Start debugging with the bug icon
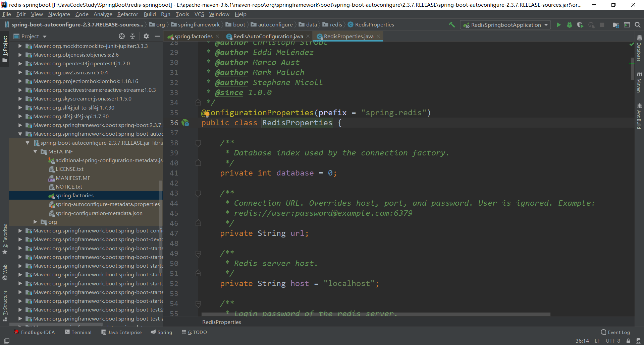The image size is (644, 345). click(x=569, y=25)
